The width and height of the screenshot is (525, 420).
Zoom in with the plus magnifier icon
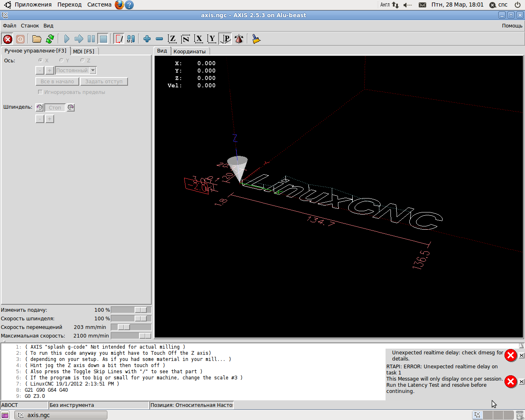click(147, 39)
